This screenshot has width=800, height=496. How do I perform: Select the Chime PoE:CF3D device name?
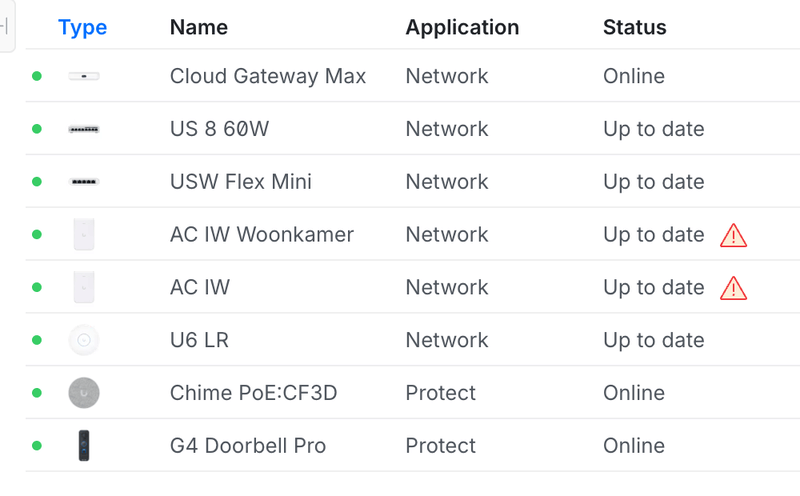pyautogui.click(x=253, y=393)
